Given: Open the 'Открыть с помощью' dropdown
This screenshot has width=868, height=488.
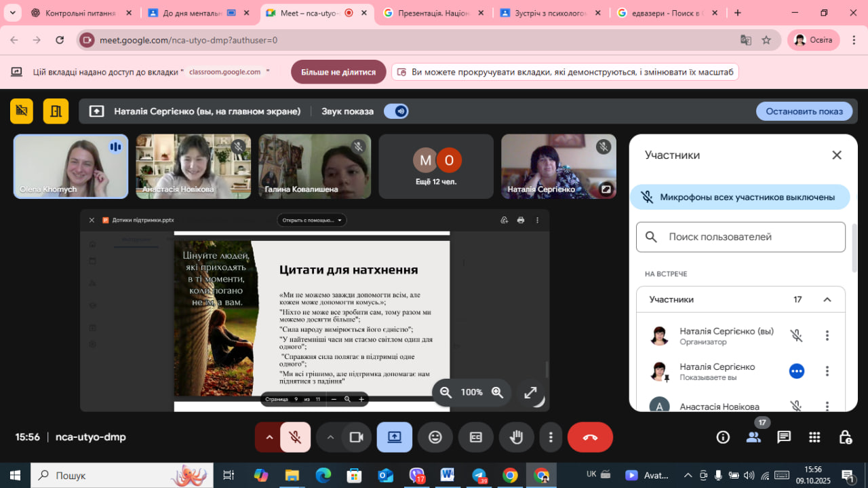Looking at the screenshot, I should point(311,220).
